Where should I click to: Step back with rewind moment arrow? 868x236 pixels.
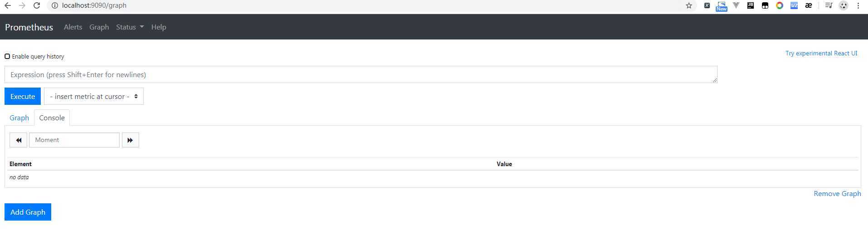pyautogui.click(x=18, y=140)
